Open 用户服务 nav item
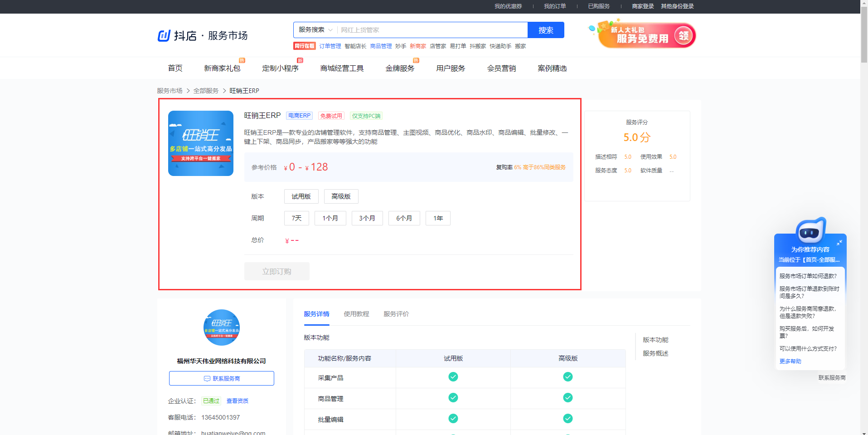 (x=451, y=68)
